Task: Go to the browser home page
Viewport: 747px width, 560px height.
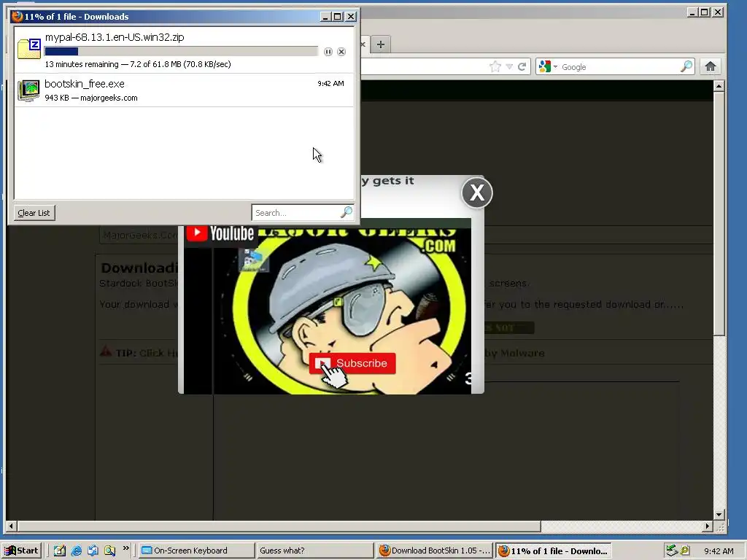Action: coord(711,66)
